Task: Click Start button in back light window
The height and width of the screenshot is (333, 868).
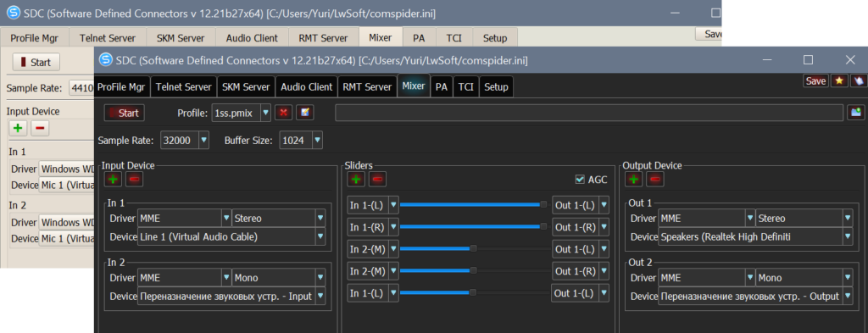Action: click(x=36, y=63)
